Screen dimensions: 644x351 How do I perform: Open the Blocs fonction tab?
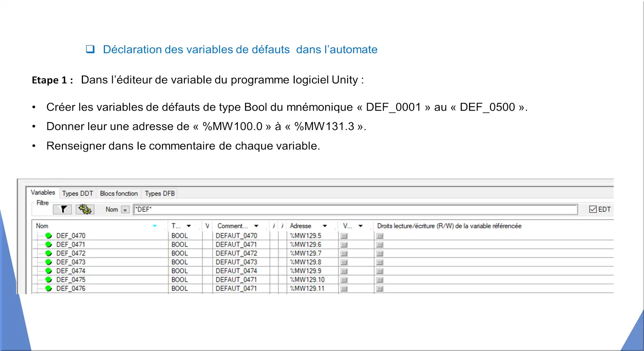tap(119, 193)
